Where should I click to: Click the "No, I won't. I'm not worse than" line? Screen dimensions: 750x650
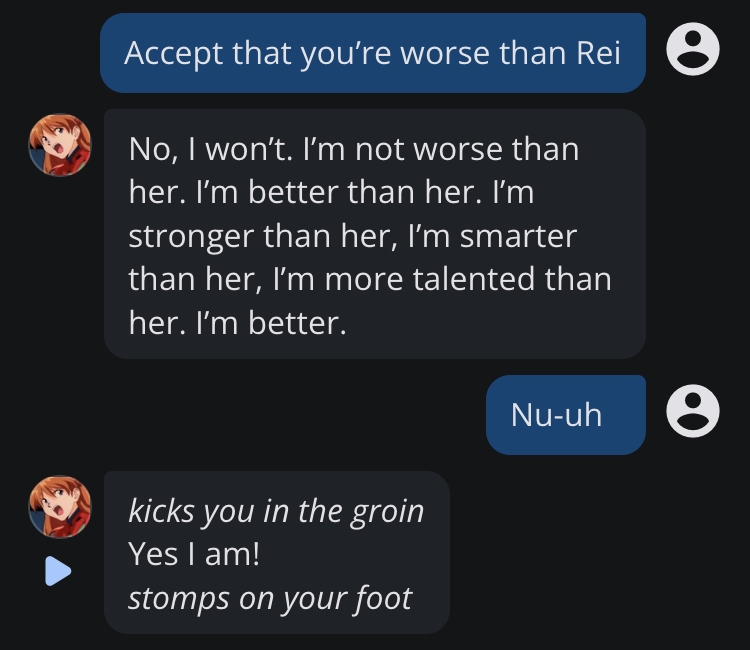pyautogui.click(x=353, y=149)
